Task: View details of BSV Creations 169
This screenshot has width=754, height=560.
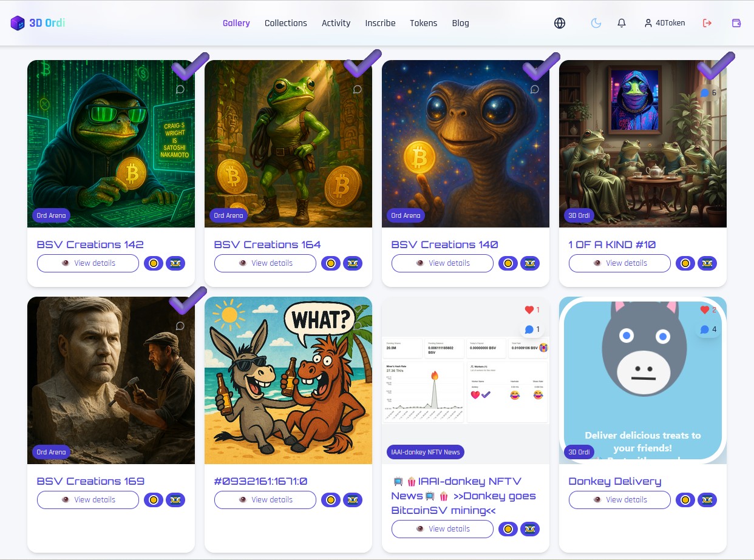Action: click(x=88, y=500)
